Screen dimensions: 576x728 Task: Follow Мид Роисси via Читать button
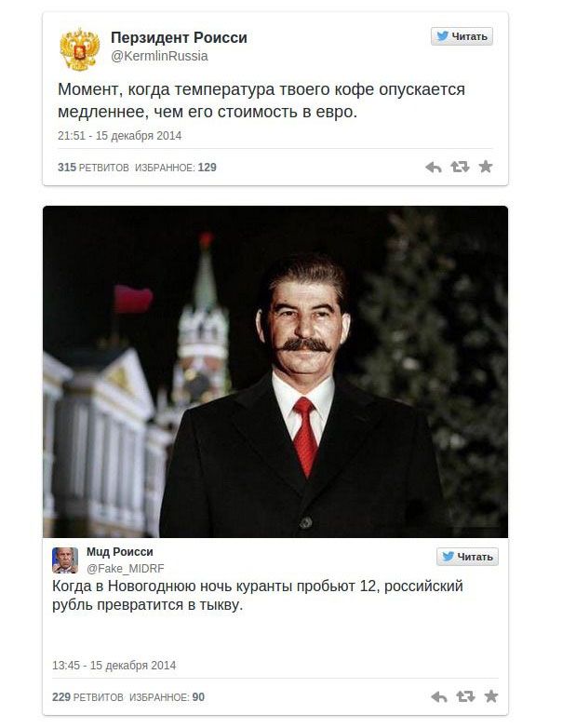click(x=467, y=556)
